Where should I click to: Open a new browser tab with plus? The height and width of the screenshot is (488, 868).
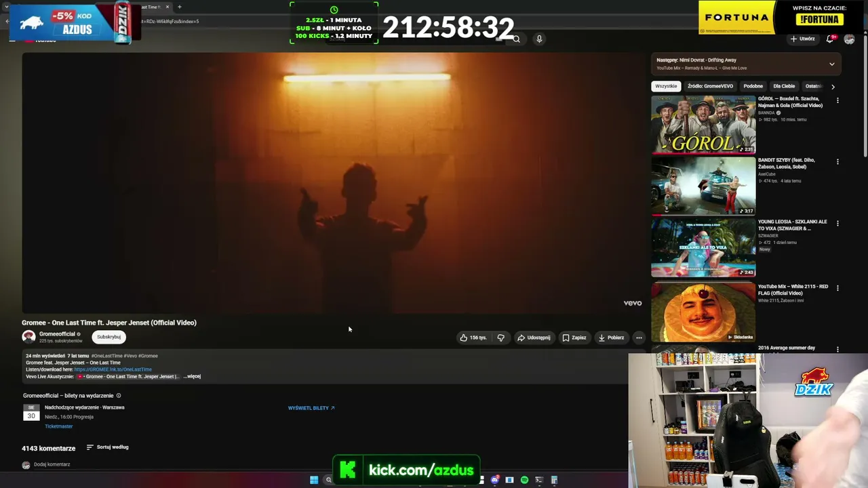[x=179, y=7]
